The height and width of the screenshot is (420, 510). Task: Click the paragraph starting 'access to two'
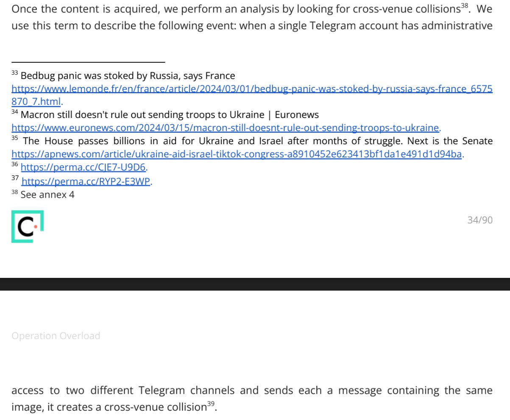tap(252, 398)
